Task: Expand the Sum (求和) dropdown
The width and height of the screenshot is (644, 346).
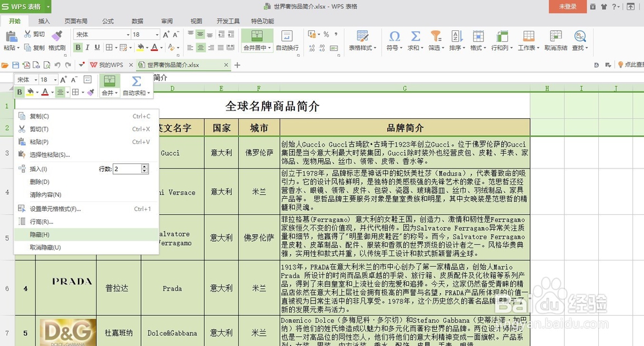Action: [x=422, y=48]
